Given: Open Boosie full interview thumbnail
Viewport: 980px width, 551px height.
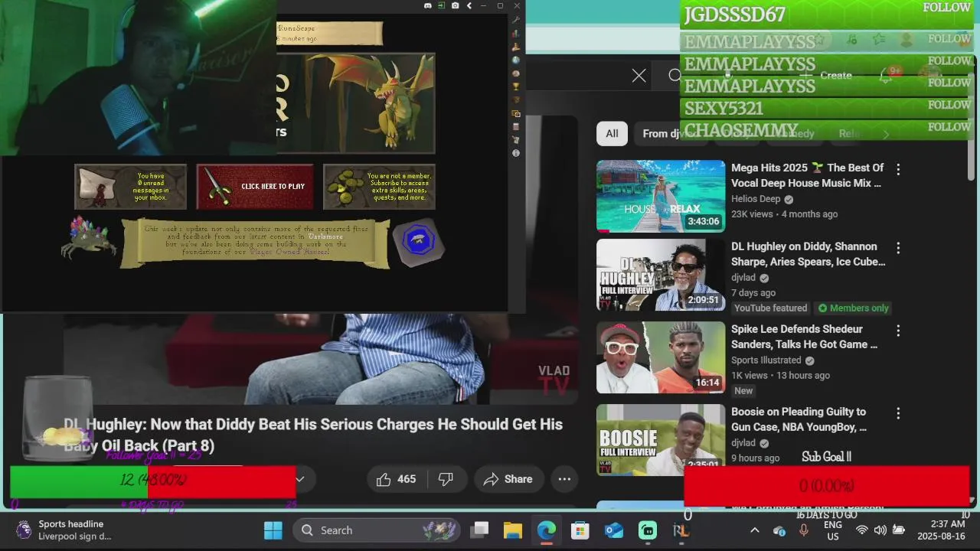Looking at the screenshot, I should click(x=661, y=439).
